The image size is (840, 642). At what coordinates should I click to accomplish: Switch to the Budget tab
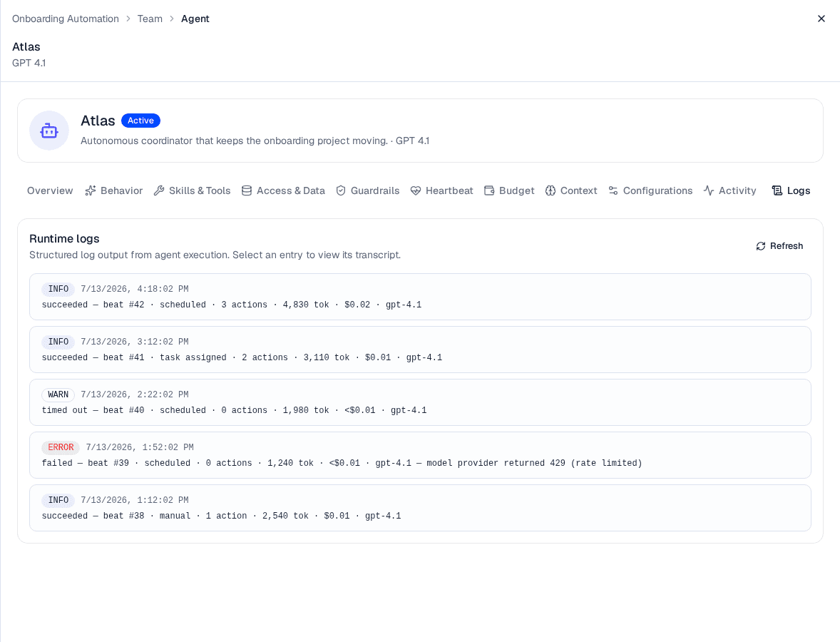coord(509,190)
